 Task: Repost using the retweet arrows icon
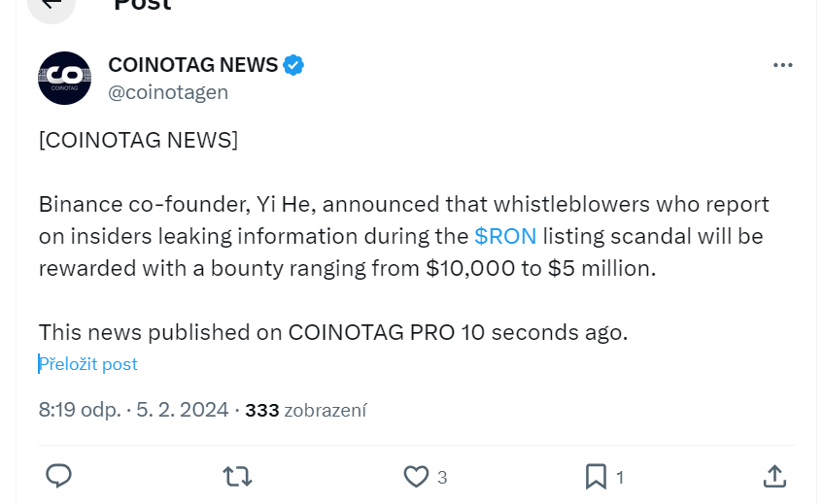coord(237,476)
